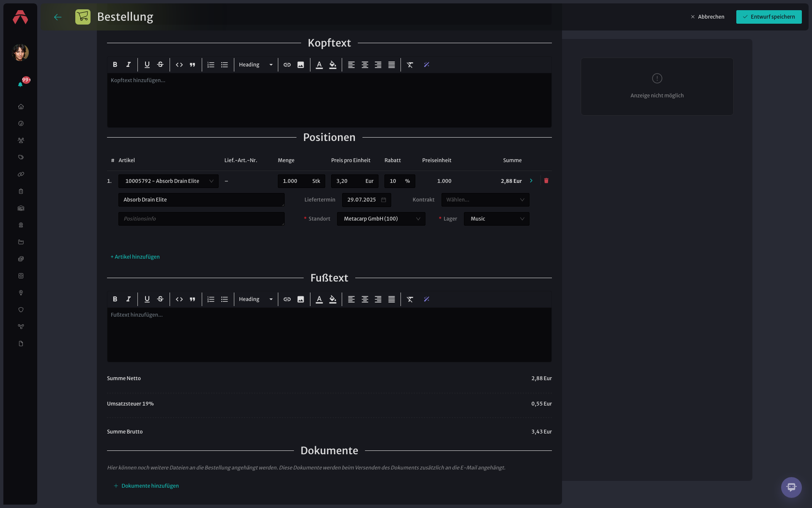Click Bold in the Kopftext toolbar
812x508 pixels.
pyautogui.click(x=115, y=65)
